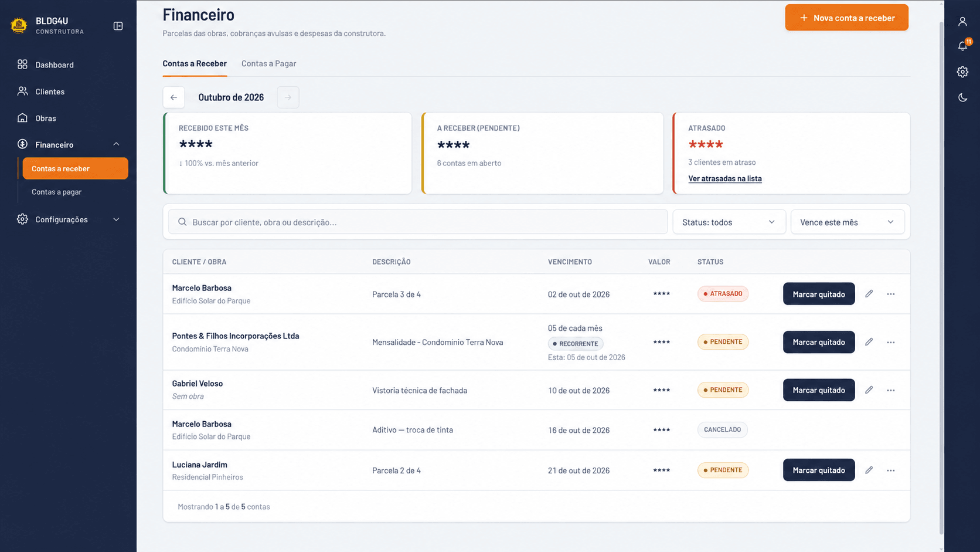Open the settings gear in right rail

pyautogui.click(x=962, y=72)
